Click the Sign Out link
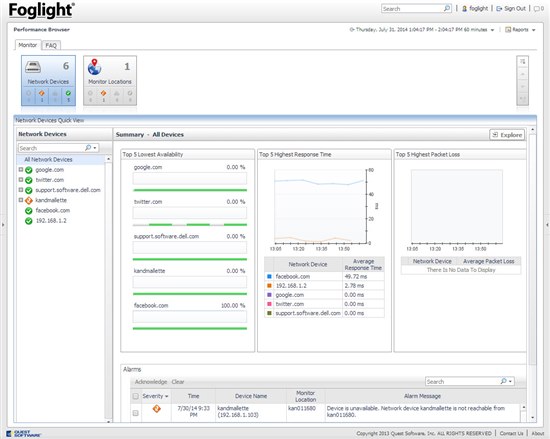Image resolution: width=550 pixels, height=439 pixels. (515, 8)
